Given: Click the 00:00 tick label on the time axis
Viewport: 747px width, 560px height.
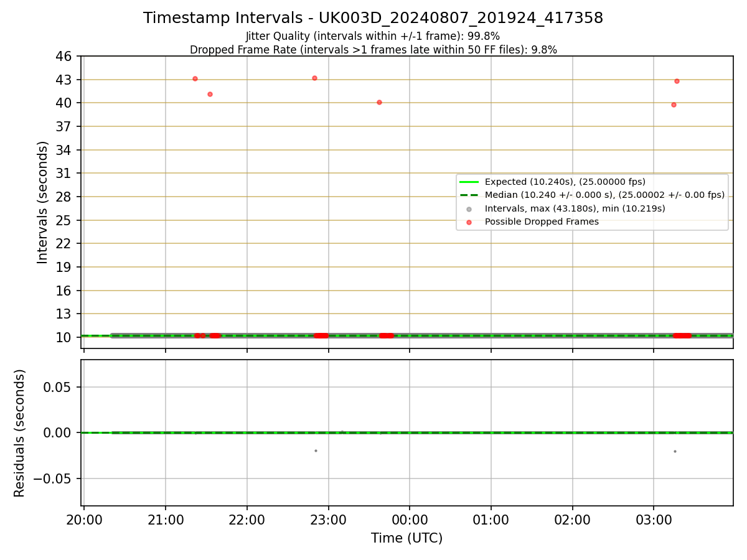Looking at the screenshot, I should 410,519.
